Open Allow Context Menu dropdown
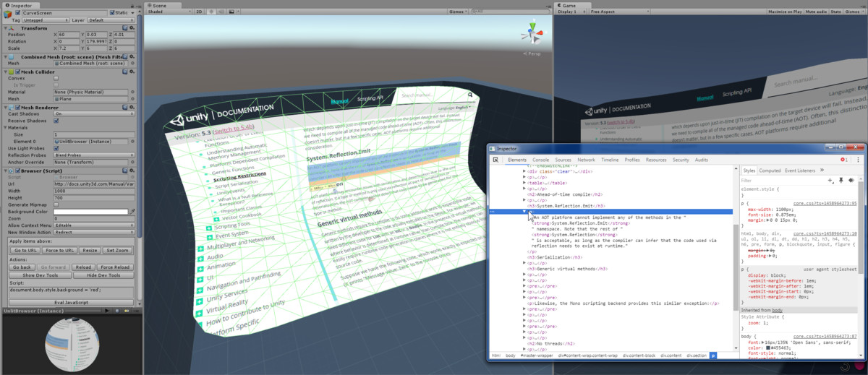This screenshot has height=375, width=868. point(95,225)
